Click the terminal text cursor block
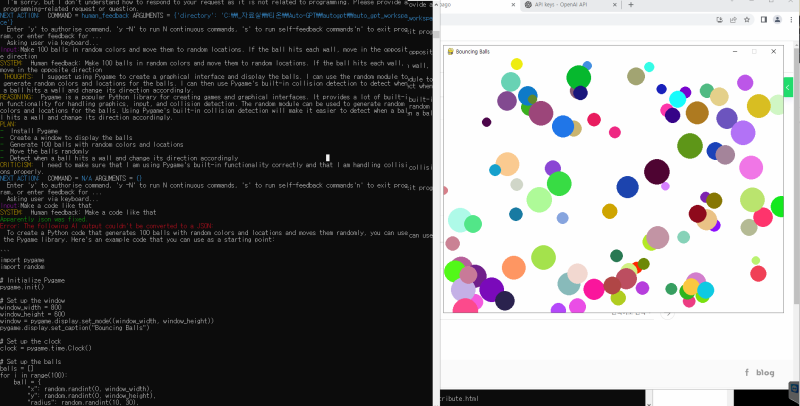The height and width of the screenshot is (406, 800). pos(328,158)
